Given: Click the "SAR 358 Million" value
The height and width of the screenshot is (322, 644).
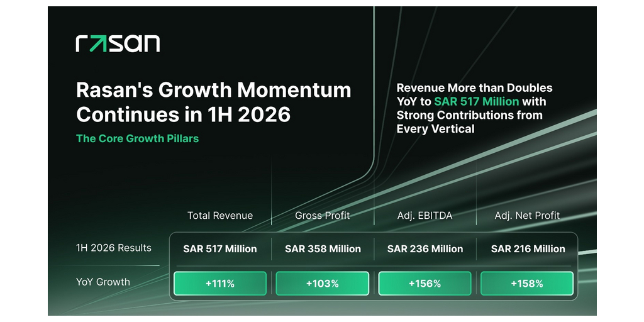Looking at the screenshot, I should tap(323, 249).
